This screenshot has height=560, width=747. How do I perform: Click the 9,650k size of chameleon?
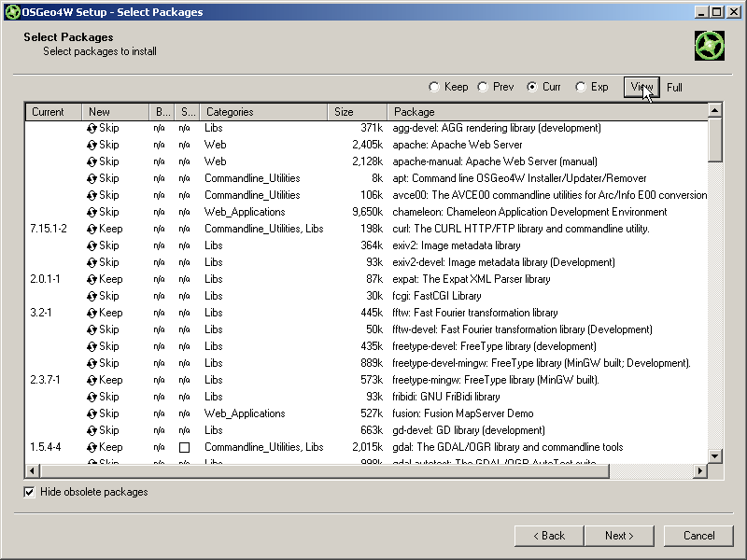(x=367, y=212)
